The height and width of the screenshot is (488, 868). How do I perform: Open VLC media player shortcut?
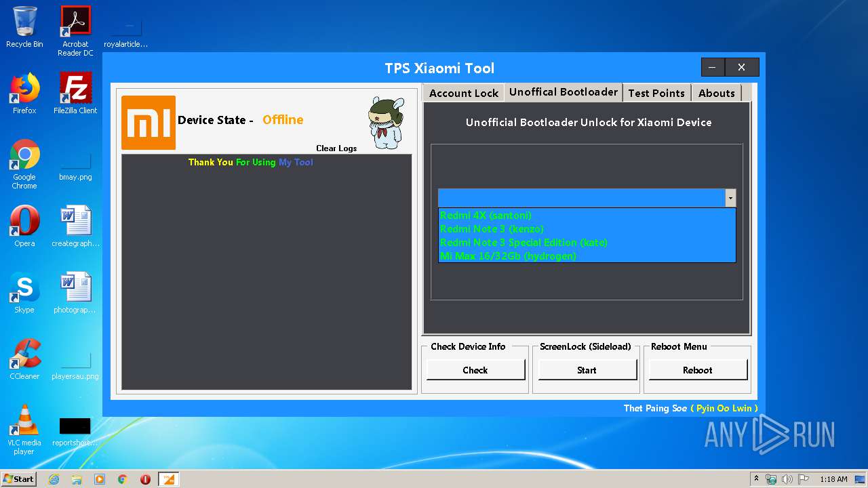24,430
